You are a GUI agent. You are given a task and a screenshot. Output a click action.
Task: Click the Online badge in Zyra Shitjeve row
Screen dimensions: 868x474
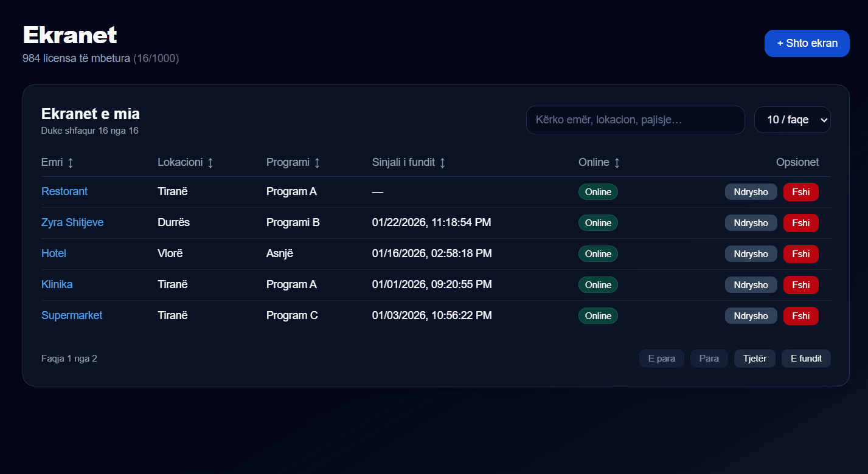click(598, 222)
